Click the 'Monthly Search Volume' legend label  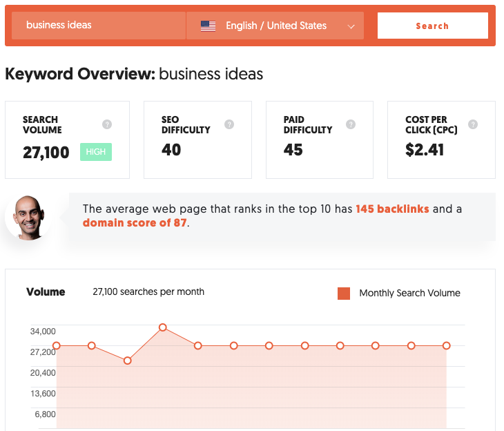410,293
